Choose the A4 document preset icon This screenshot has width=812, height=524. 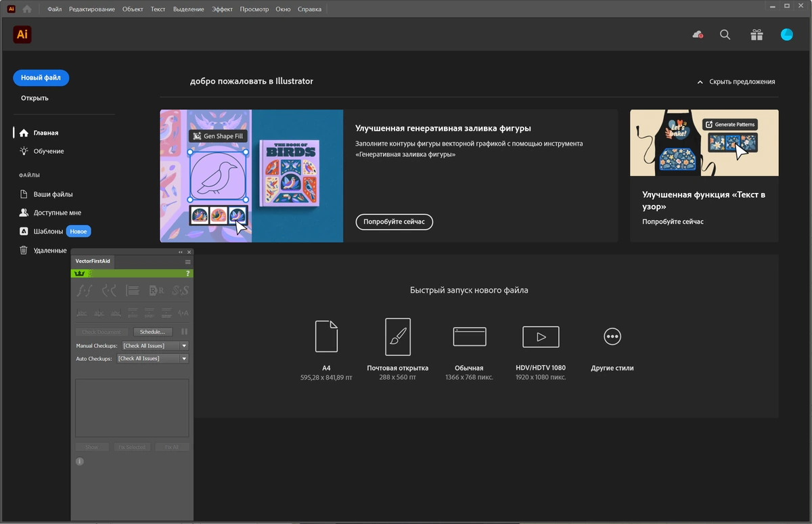click(x=326, y=336)
